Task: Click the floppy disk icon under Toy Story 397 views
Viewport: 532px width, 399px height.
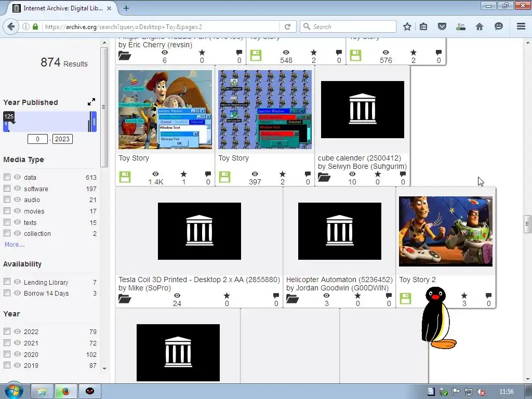Action: coord(224,177)
